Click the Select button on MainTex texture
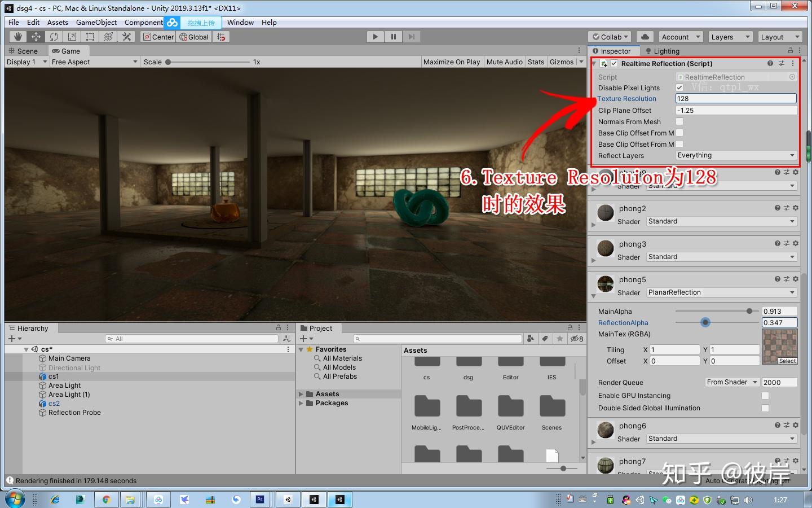 [x=787, y=361]
